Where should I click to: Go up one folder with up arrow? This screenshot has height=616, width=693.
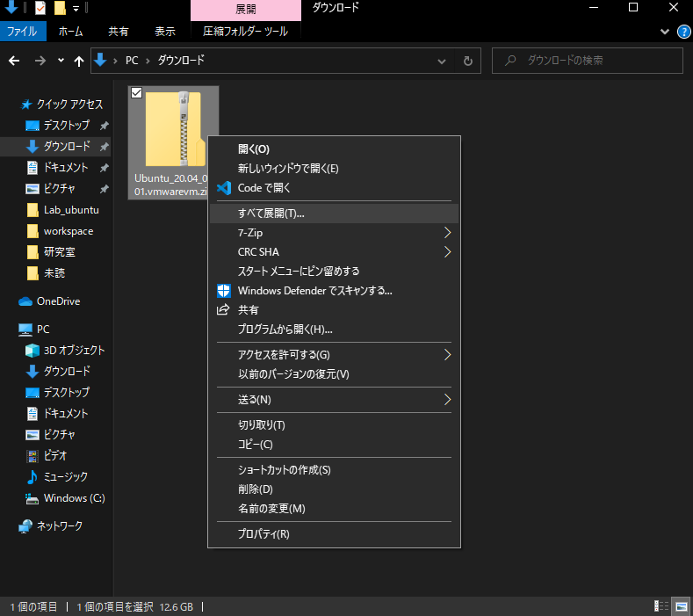[79, 62]
